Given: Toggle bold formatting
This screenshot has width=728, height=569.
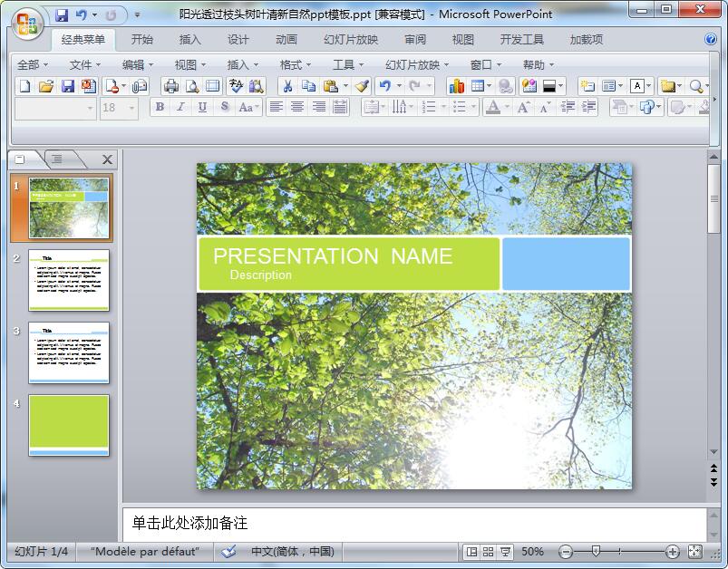Looking at the screenshot, I should 160,107.
